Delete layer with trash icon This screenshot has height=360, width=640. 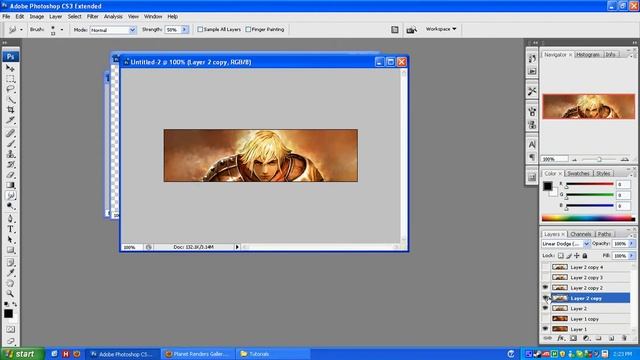[624, 338]
